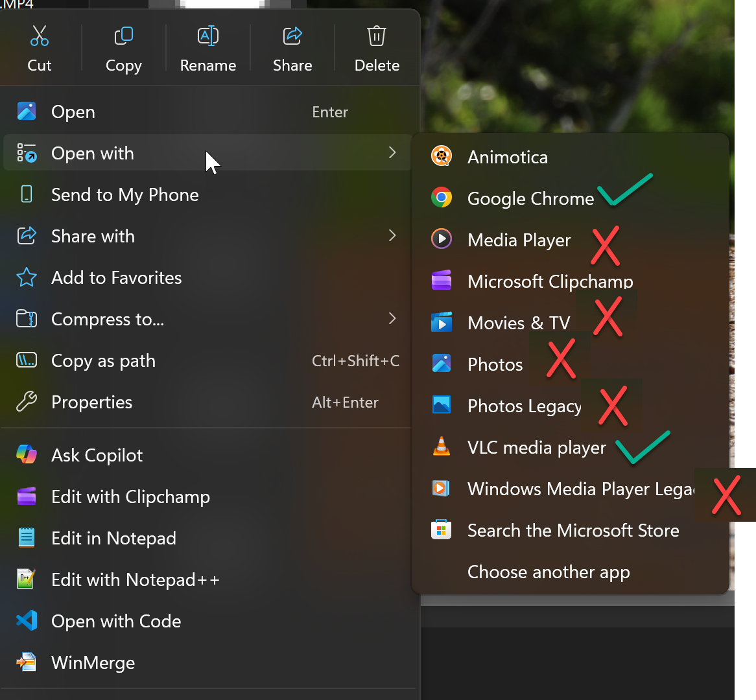Click the Copy as path icon
Viewport: 756px width, 700px height.
point(27,360)
